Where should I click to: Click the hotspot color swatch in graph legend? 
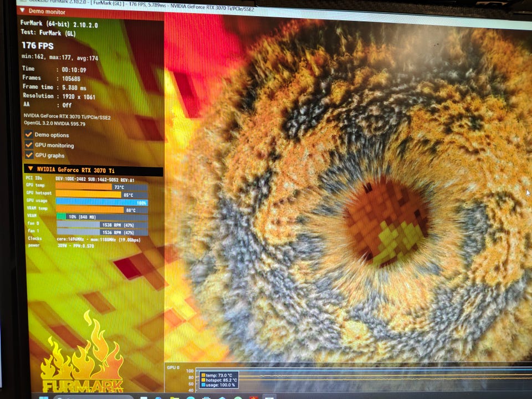(x=203, y=380)
